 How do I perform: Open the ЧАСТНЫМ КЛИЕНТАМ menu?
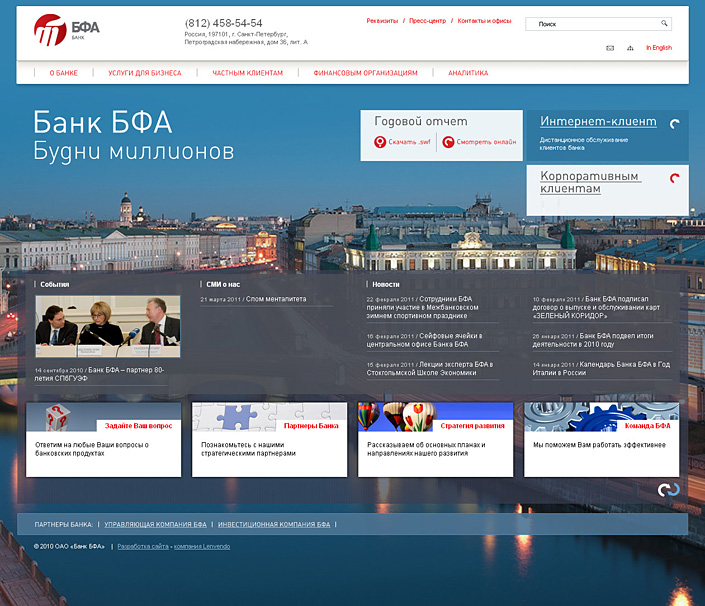coord(248,73)
